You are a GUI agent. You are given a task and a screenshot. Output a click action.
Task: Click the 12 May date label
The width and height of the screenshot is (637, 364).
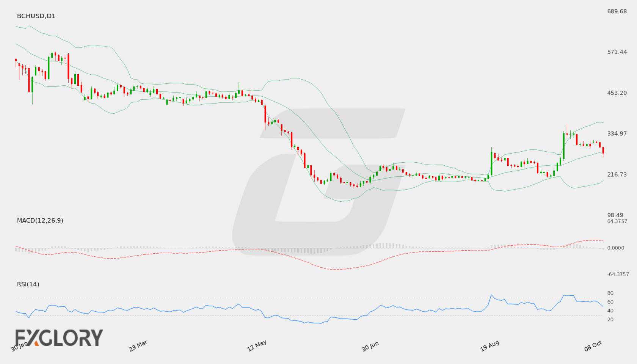coord(257,346)
